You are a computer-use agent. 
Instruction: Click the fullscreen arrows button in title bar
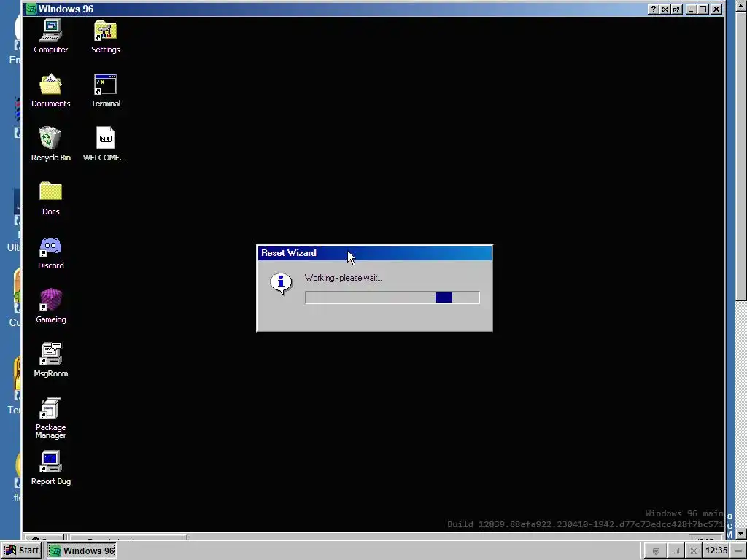[665, 9]
